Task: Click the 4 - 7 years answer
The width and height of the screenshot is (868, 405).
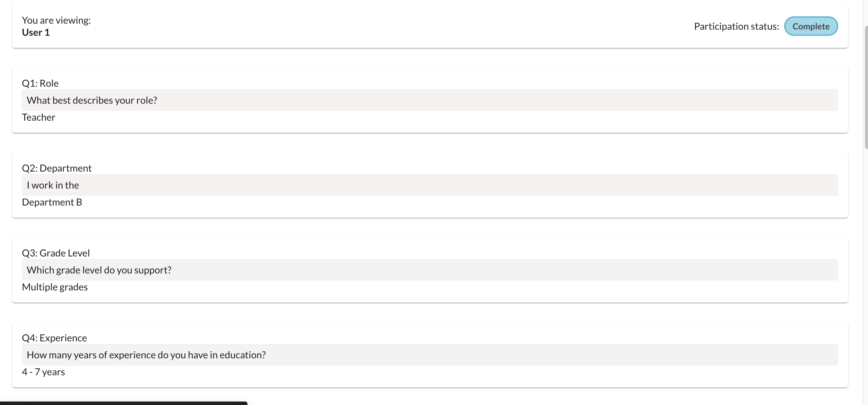Action: 43,372
